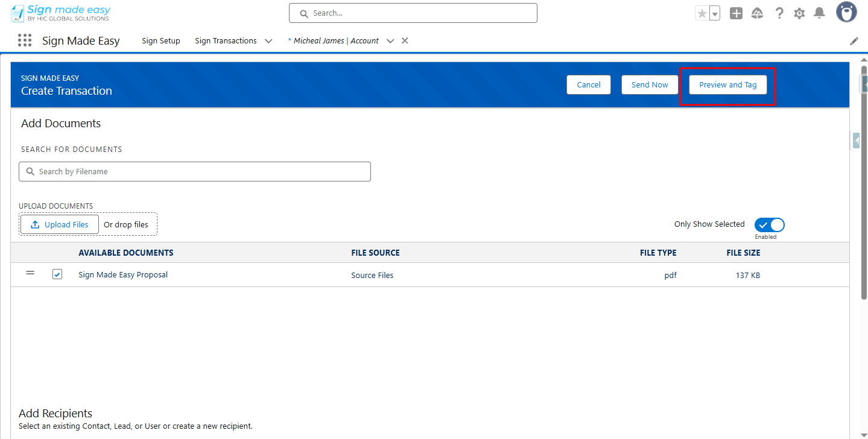Screen dimensions: 868x439
Task: View notifications bell icon
Action: 819,13
